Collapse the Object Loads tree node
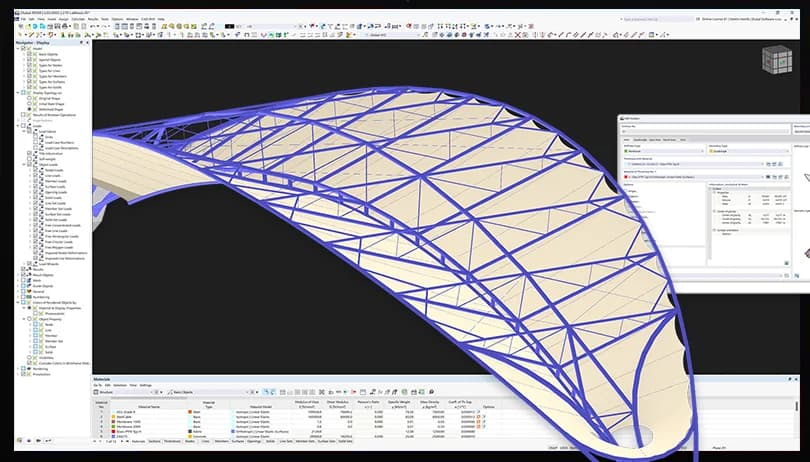 coord(24,164)
